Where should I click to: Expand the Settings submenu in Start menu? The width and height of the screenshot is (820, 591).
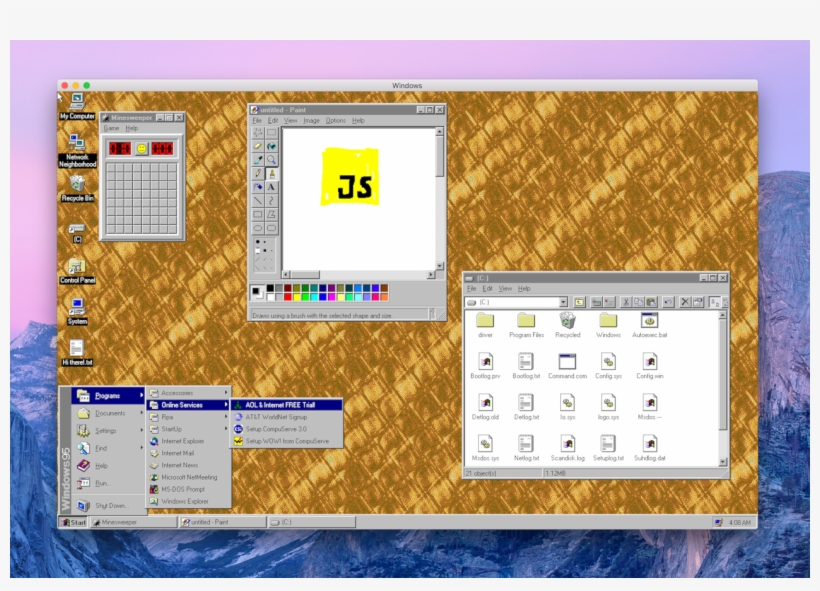pyautogui.click(x=108, y=430)
